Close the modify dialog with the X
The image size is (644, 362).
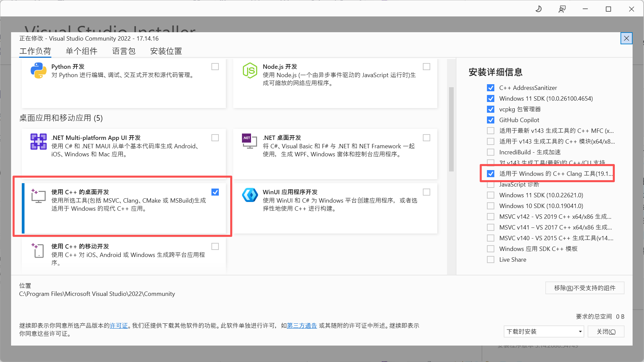click(626, 38)
